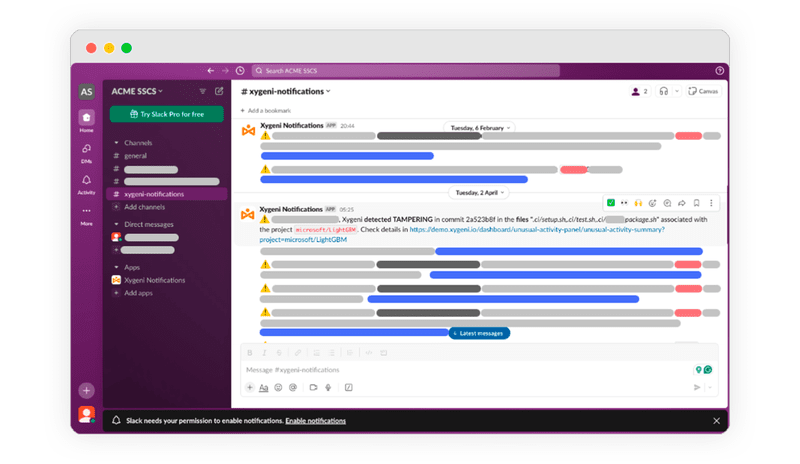Viewport: 800px width, 464px height.
Task: Open emoji picker in message composer
Action: pyautogui.click(x=278, y=387)
